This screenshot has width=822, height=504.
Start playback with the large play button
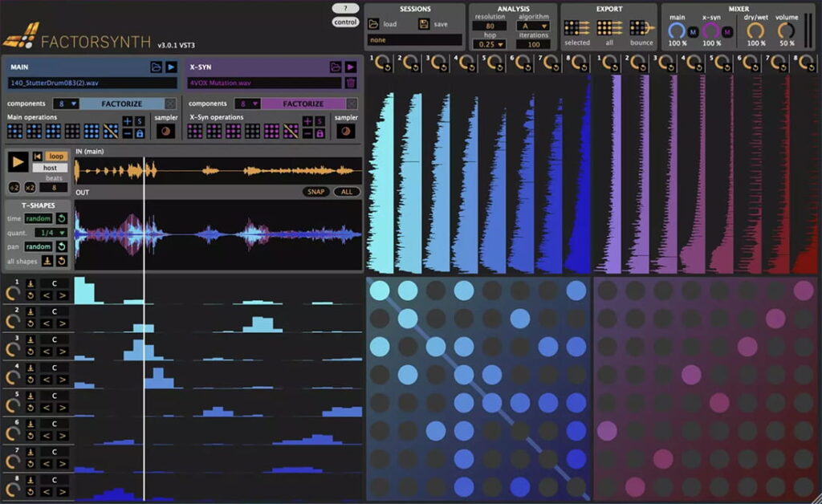point(18,162)
